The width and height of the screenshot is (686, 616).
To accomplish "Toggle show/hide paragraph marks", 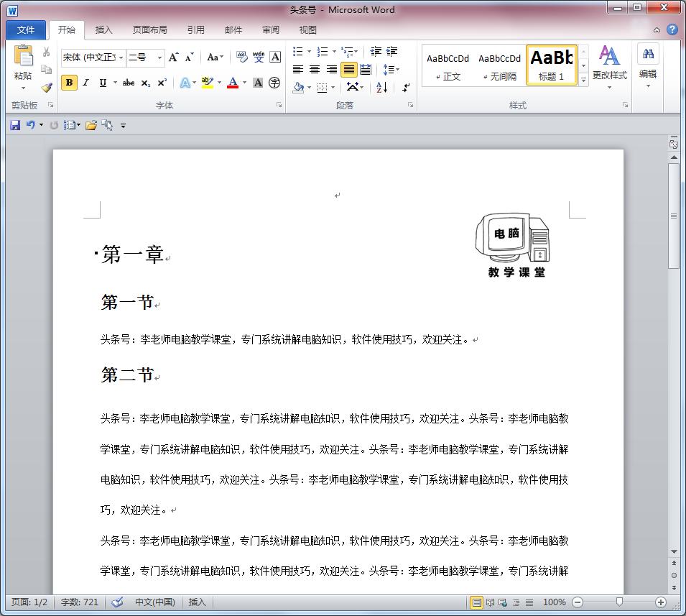I will [x=407, y=87].
